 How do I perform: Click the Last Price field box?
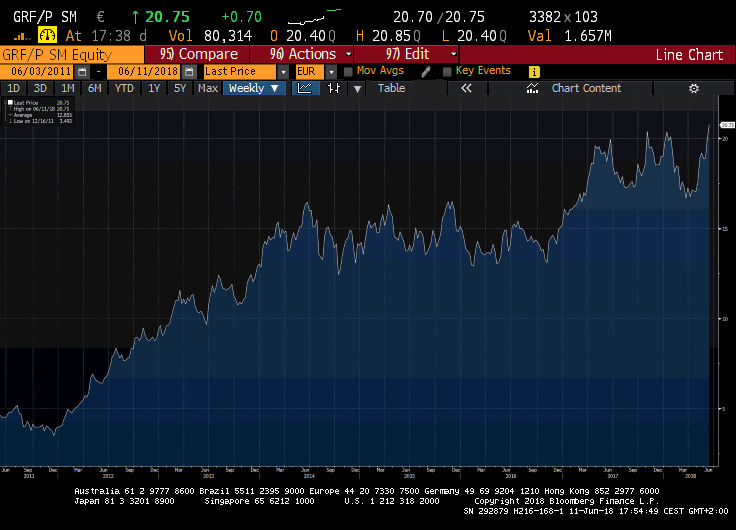pyautogui.click(x=239, y=72)
